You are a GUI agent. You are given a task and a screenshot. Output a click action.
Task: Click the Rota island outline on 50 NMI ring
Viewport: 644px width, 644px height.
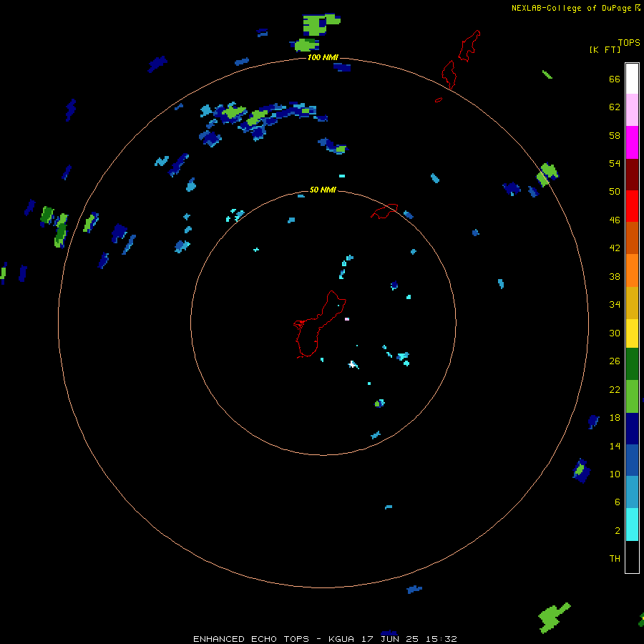coord(384,211)
